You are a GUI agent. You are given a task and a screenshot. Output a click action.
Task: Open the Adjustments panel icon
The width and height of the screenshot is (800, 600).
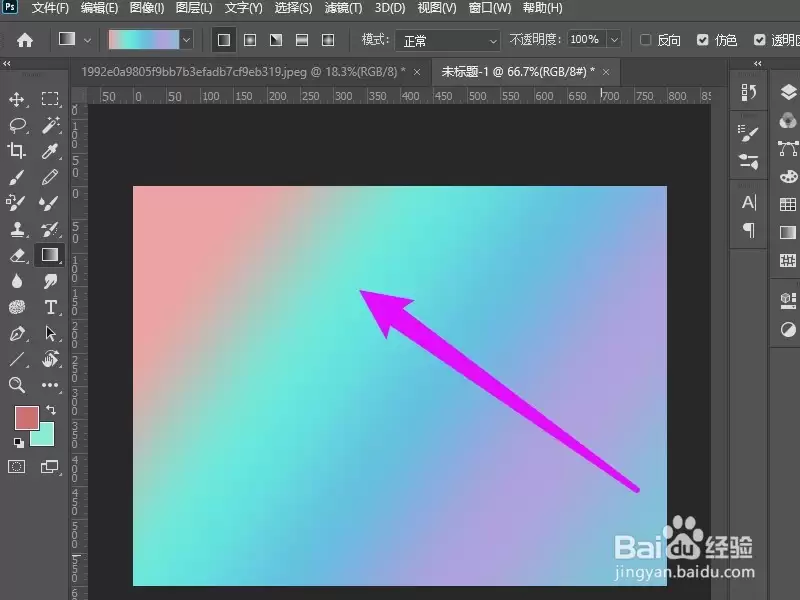click(x=788, y=330)
